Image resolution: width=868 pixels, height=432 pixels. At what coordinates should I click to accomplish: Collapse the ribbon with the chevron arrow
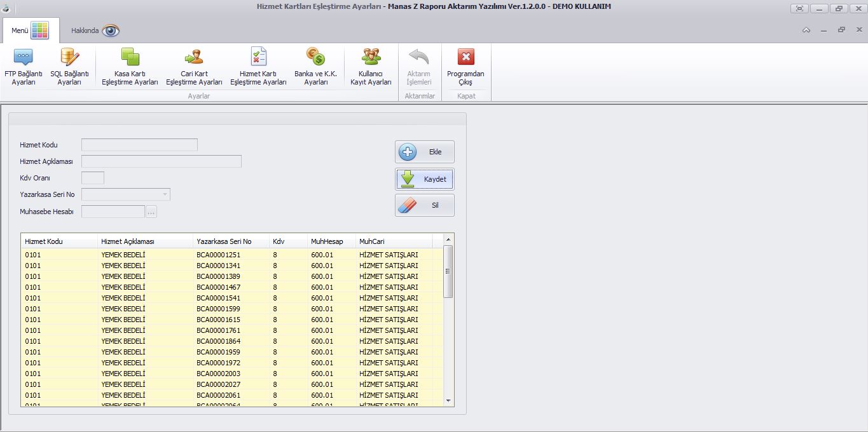pos(806,30)
